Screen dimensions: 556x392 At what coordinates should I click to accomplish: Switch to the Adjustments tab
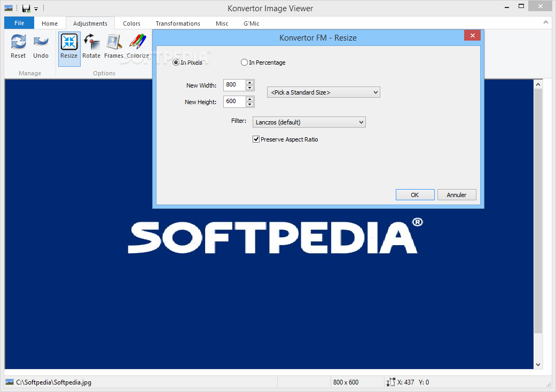pyautogui.click(x=90, y=23)
